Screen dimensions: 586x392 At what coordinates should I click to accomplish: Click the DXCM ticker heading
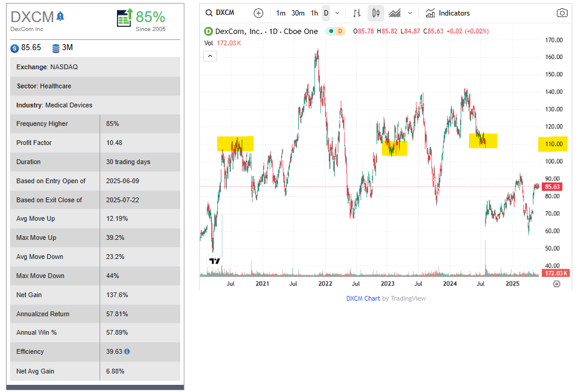(x=32, y=17)
